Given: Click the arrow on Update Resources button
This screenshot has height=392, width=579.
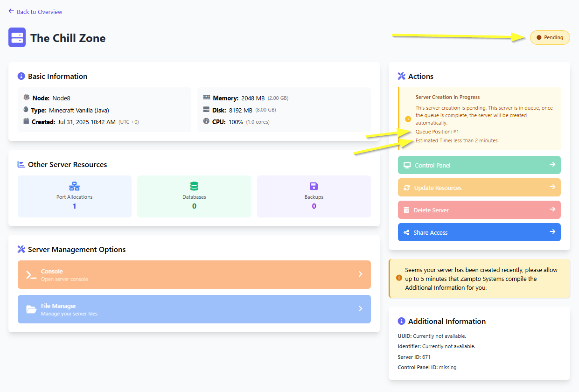Looking at the screenshot, I should click(x=552, y=187).
